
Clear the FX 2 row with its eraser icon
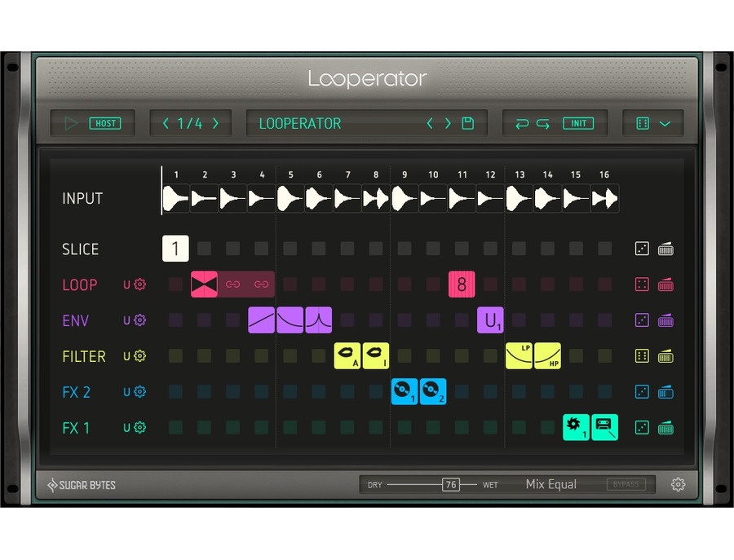coord(665,392)
